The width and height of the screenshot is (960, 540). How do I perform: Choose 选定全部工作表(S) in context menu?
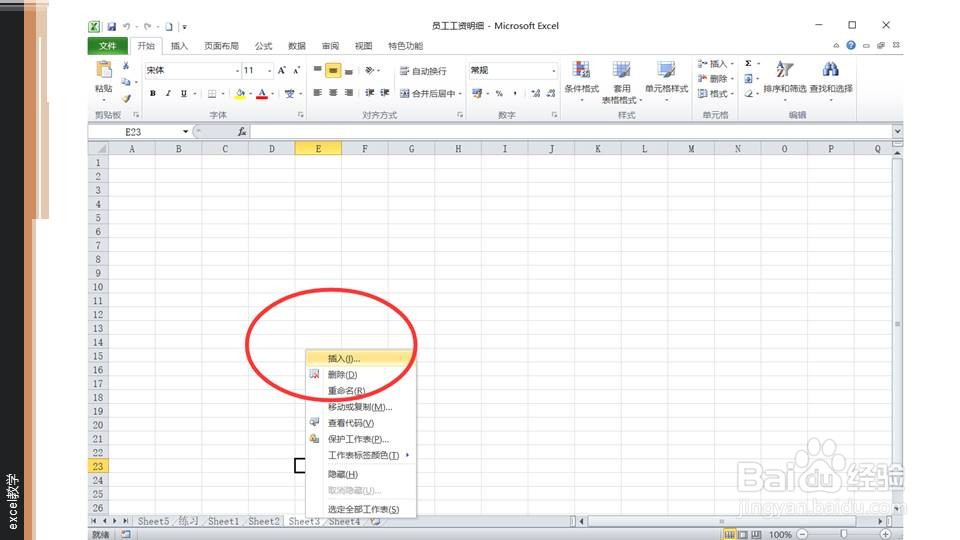pyautogui.click(x=361, y=509)
